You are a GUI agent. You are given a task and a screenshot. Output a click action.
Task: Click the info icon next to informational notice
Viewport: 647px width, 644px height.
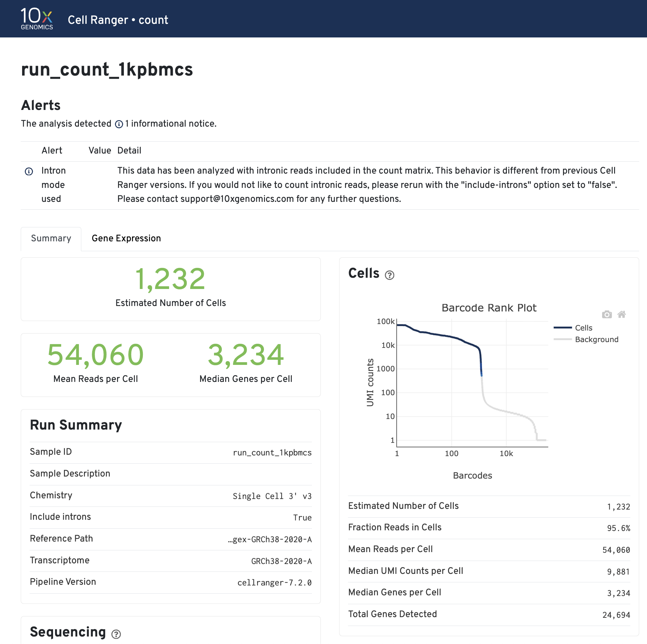click(x=119, y=124)
